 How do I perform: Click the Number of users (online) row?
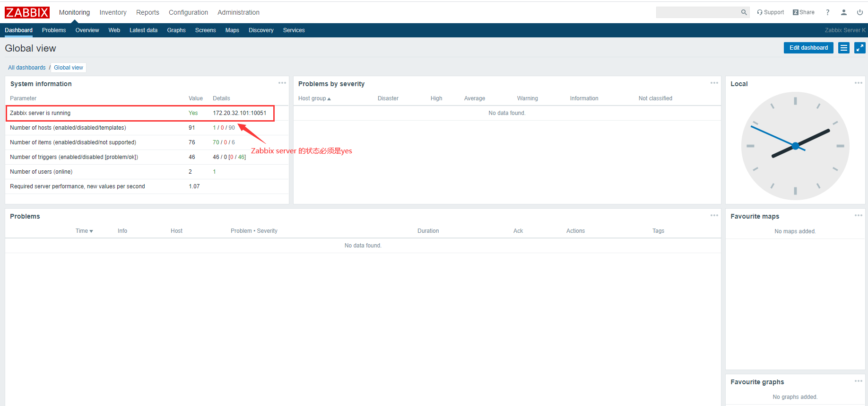coord(147,172)
